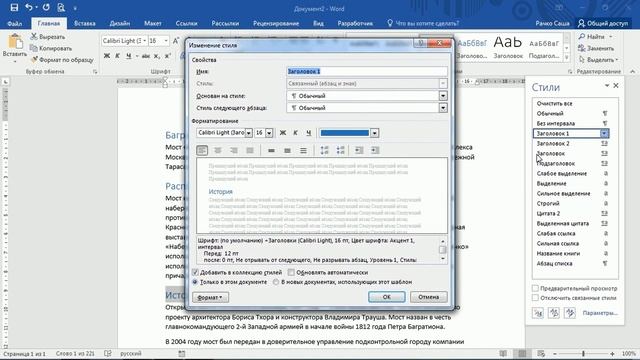The image size is (640, 360).
Task: Choose 1.5 line spacing icon in dialog
Action: click(287, 151)
